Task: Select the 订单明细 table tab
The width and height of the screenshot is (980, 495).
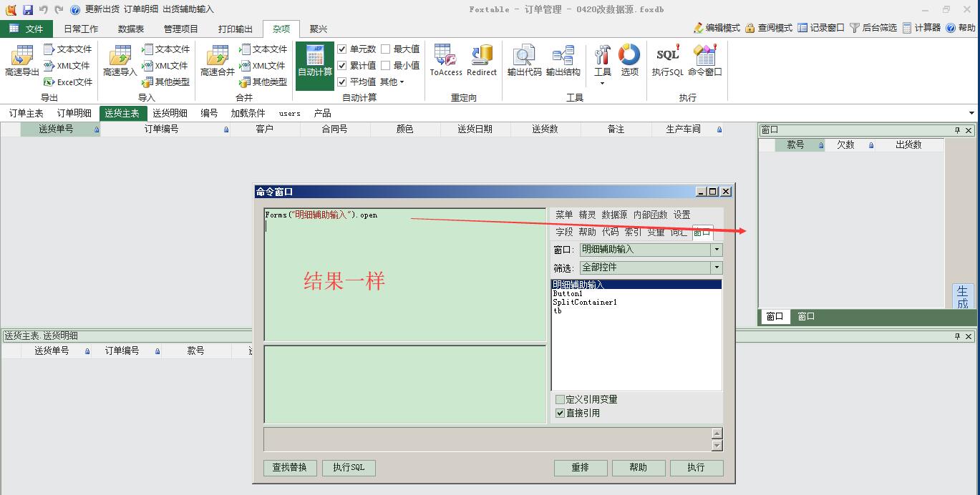Action: coord(74,113)
